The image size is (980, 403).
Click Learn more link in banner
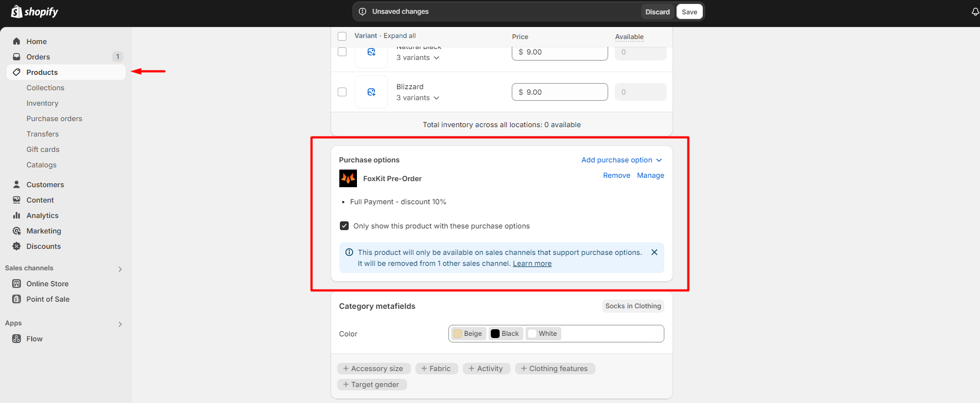point(532,264)
